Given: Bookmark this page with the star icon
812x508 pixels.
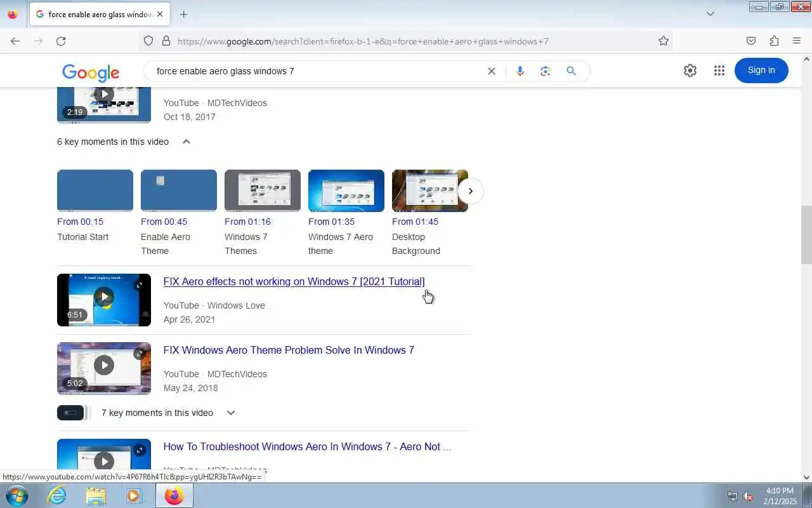Looking at the screenshot, I should (x=664, y=41).
